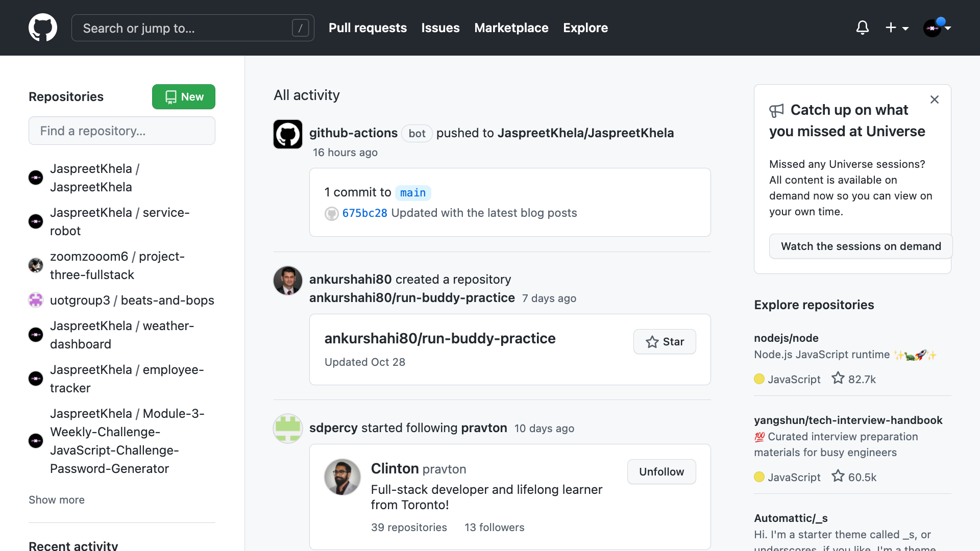The height and width of the screenshot is (551, 980).
Task: Click zoomzooom6 avatar icon
Action: tap(36, 265)
